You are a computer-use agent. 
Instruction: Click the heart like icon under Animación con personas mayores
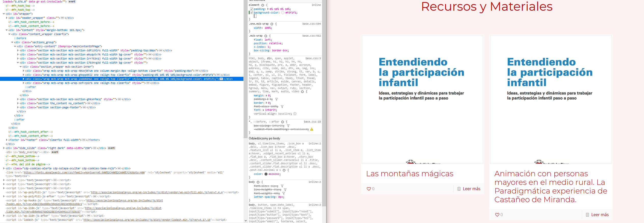(x=497, y=215)
